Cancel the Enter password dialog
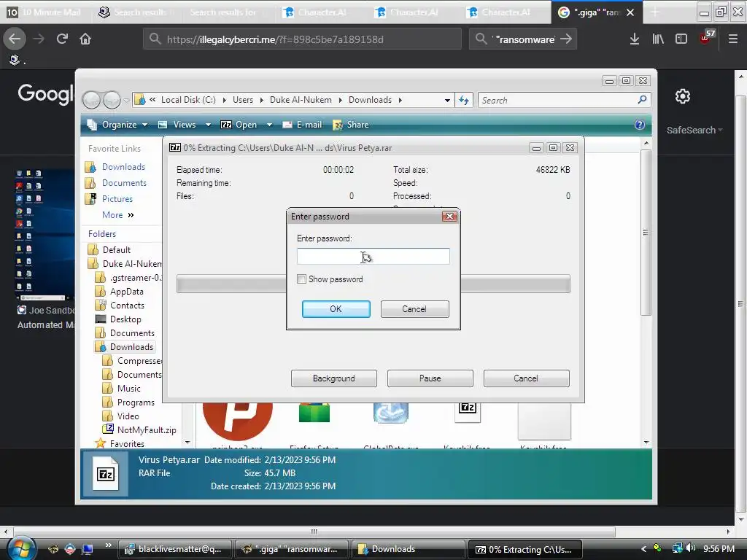Screen dimensions: 747x560 [x=414, y=309]
